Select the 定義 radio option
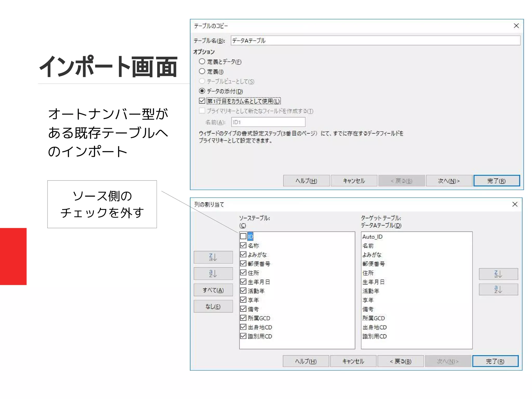Screen dimensions: 532x399 click(202, 71)
